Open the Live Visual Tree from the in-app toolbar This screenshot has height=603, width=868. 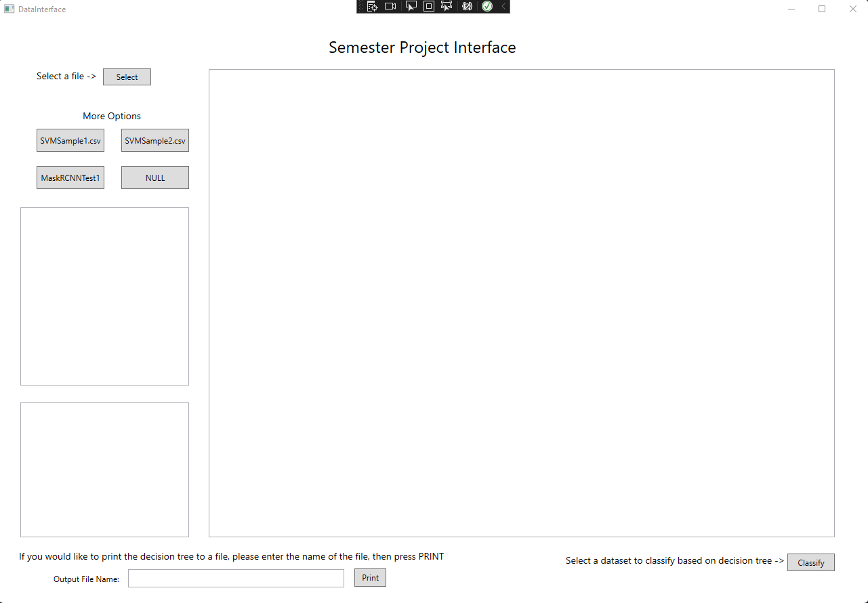[372, 6]
